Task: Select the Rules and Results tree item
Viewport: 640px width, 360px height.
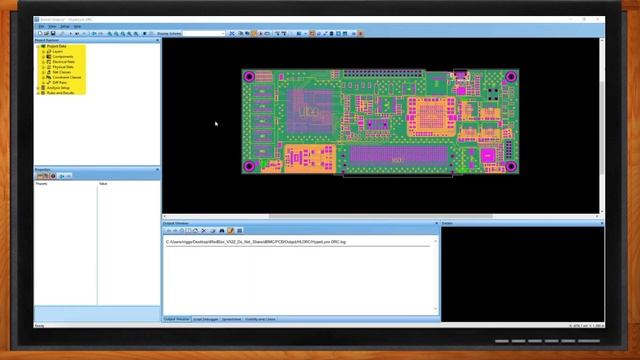Action: (60, 93)
